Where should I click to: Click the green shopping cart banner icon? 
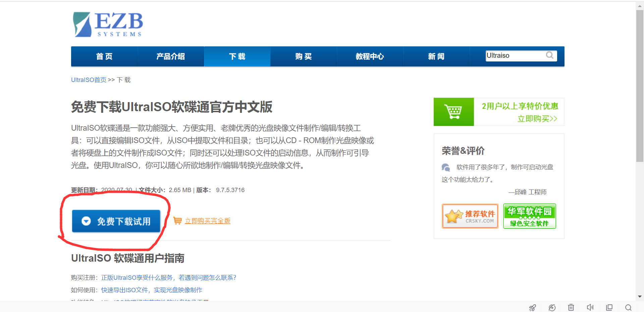coord(454,112)
